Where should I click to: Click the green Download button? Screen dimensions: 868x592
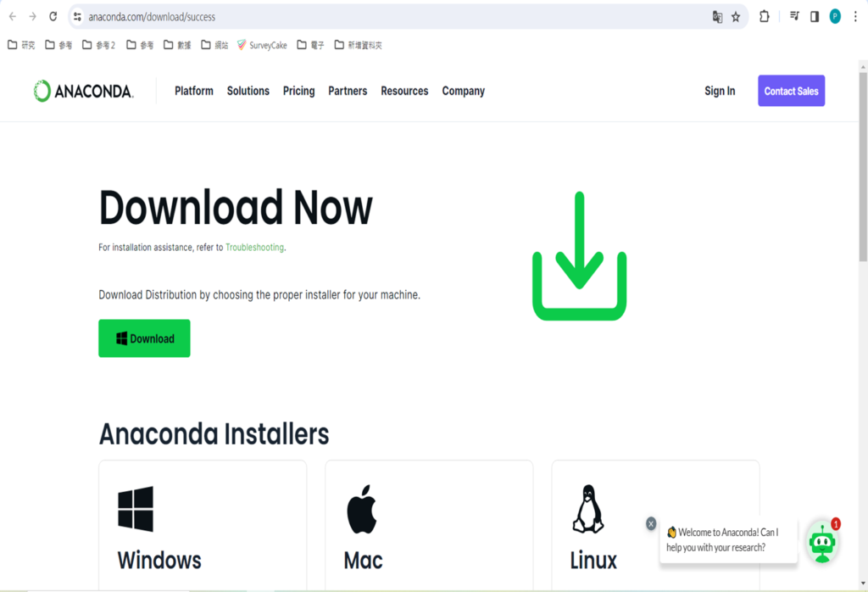[144, 338]
